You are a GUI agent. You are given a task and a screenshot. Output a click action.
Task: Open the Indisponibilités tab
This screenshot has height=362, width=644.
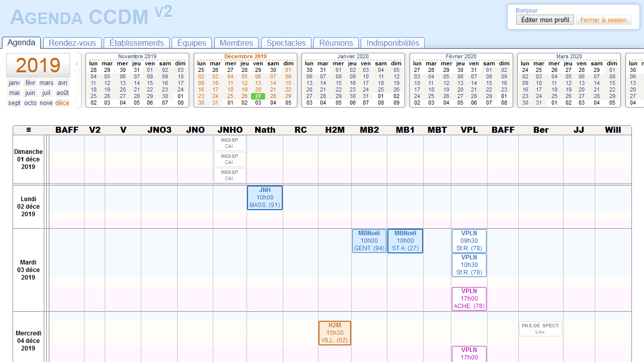pyautogui.click(x=392, y=43)
